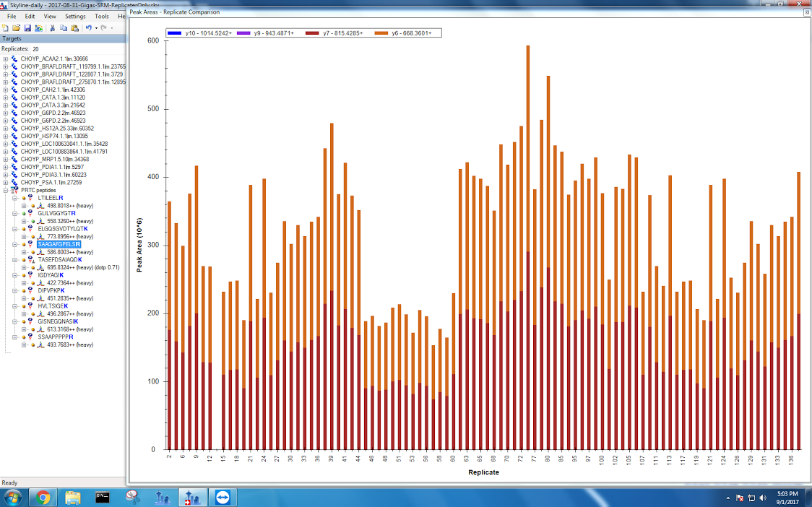Click the Cut scissors icon
Screen dimensions: 812x507
tap(53, 28)
